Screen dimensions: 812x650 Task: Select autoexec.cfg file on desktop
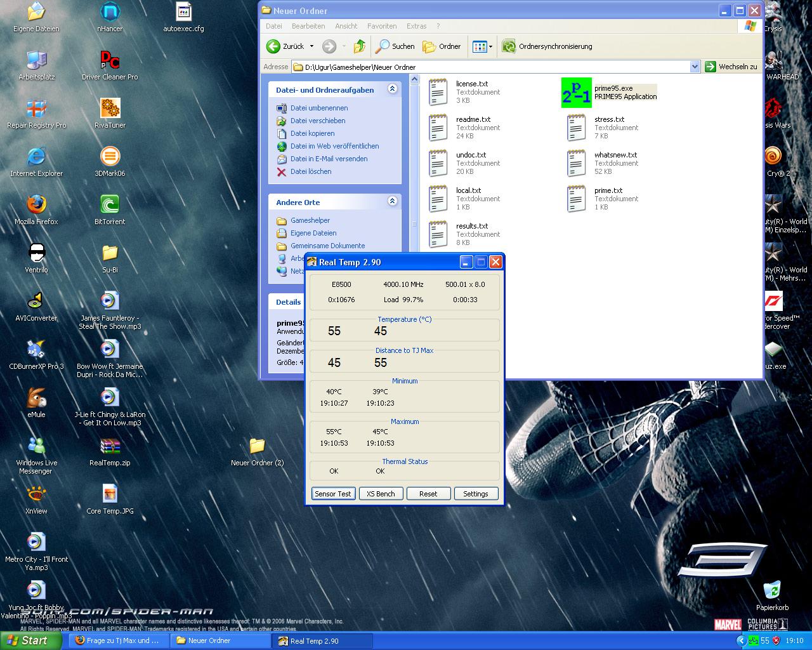[x=183, y=17]
